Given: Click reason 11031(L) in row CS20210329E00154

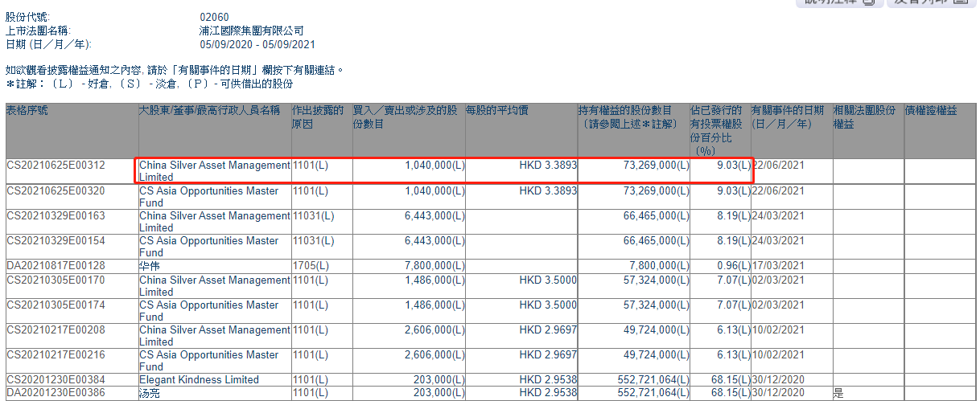Looking at the screenshot, I should [x=313, y=241].
